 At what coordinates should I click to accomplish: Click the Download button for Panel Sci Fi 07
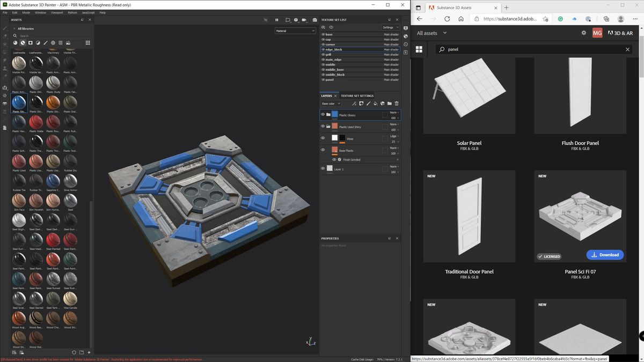coord(605,255)
